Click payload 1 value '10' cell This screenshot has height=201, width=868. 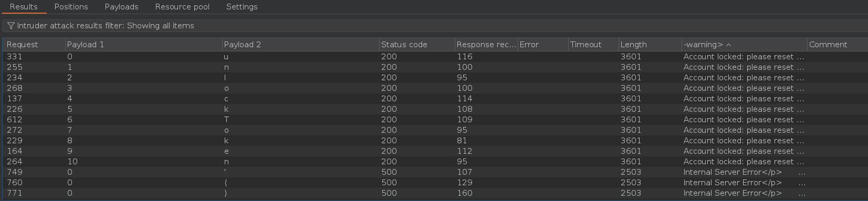pyautogui.click(x=143, y=162)
